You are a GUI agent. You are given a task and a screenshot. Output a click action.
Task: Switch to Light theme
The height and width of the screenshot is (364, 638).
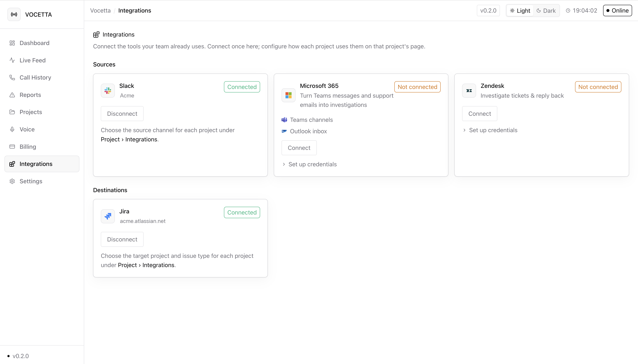(x=520, y=11)
